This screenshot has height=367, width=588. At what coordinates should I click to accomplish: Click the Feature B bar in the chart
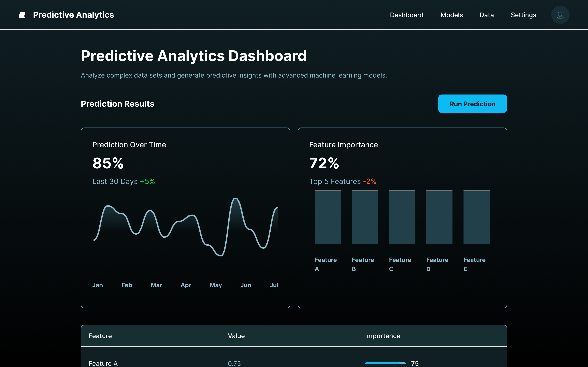[365, 217]
